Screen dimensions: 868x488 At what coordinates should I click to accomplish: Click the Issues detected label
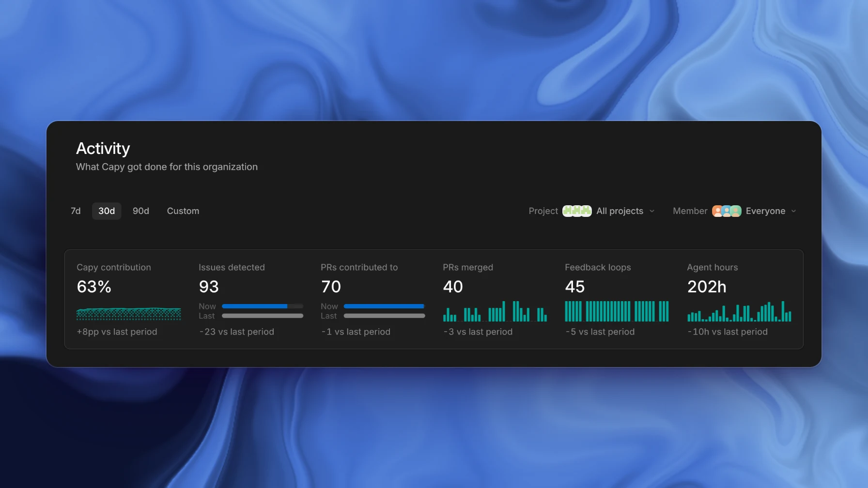(x=232, y=267)
